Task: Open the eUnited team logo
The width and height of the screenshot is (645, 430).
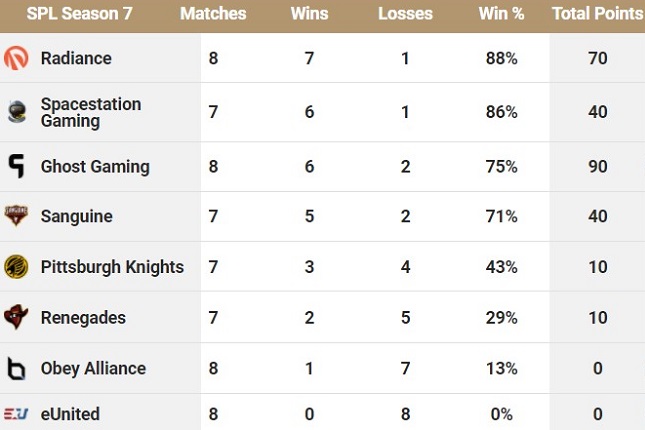Action: (x=16, y=414)
